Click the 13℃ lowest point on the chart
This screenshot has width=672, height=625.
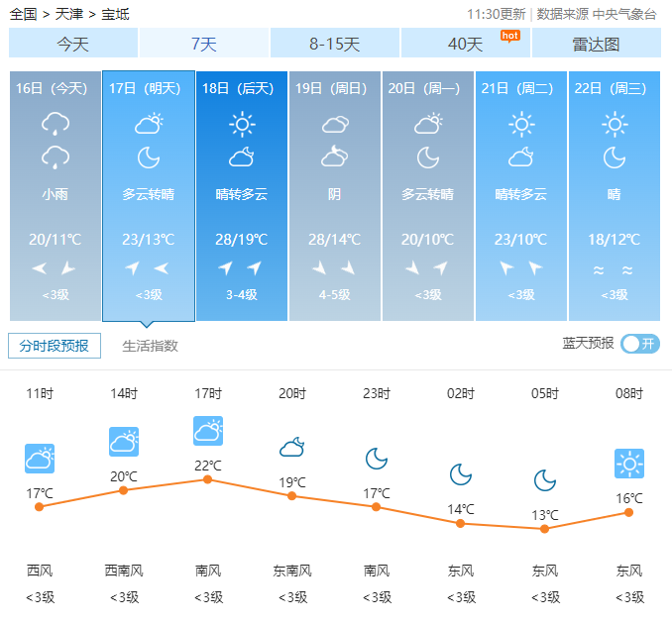(544, 529)
